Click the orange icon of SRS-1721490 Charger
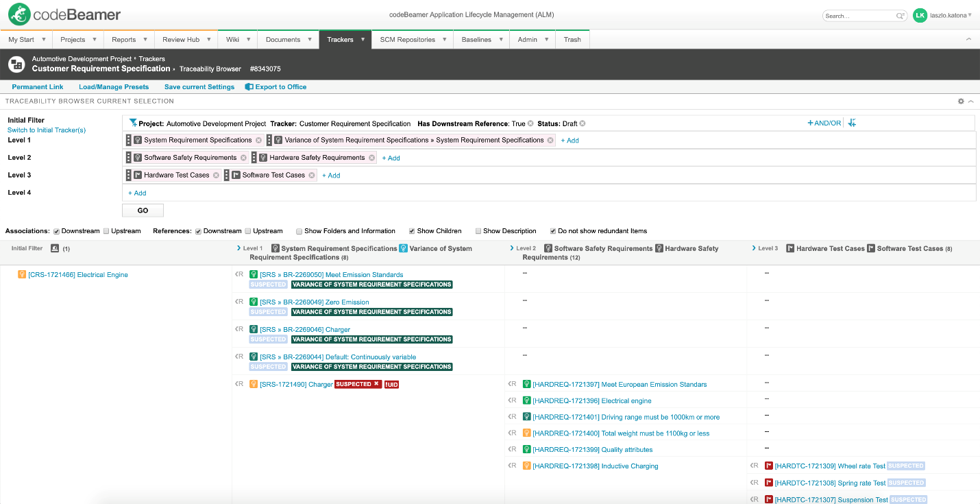The height and width of the screenshot is (504, 980). [x=254, y=385]
